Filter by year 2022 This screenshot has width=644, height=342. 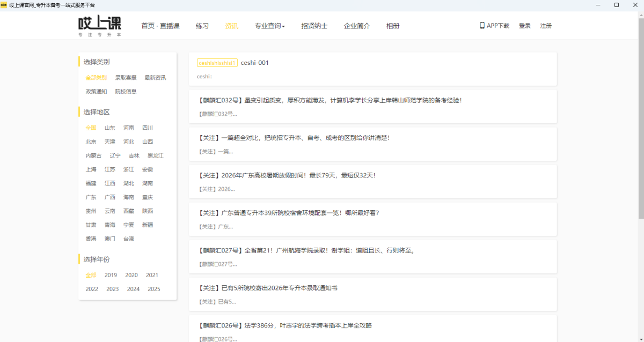[92, 289]
